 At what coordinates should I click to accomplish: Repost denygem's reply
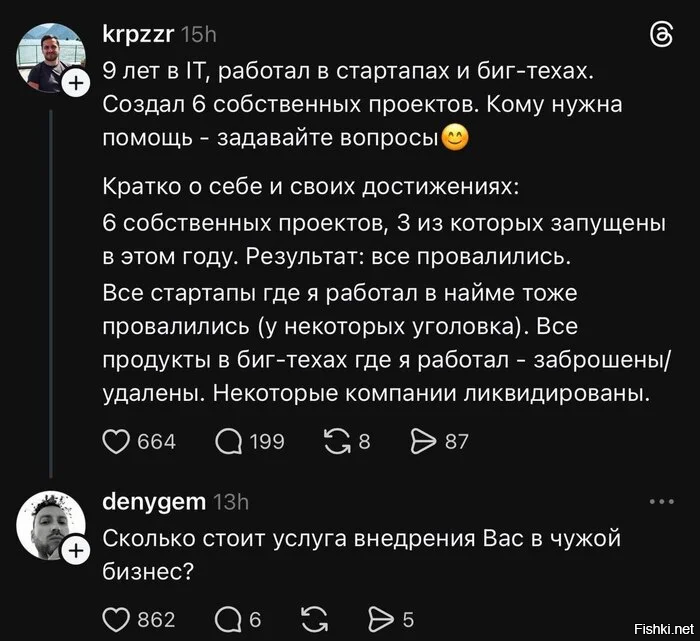[314, 619]
